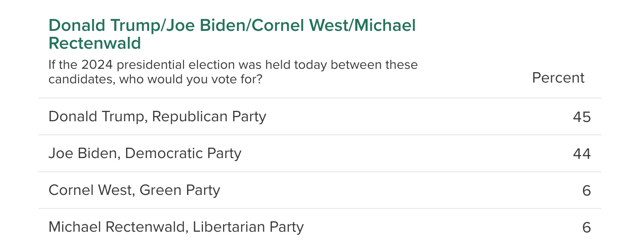Click "2024" in the poll question

(x=97, y=65)
